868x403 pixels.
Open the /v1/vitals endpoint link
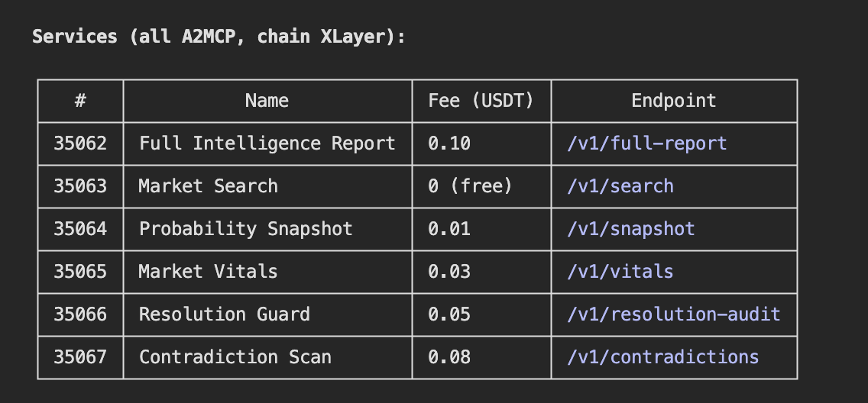tap(620, 272)
